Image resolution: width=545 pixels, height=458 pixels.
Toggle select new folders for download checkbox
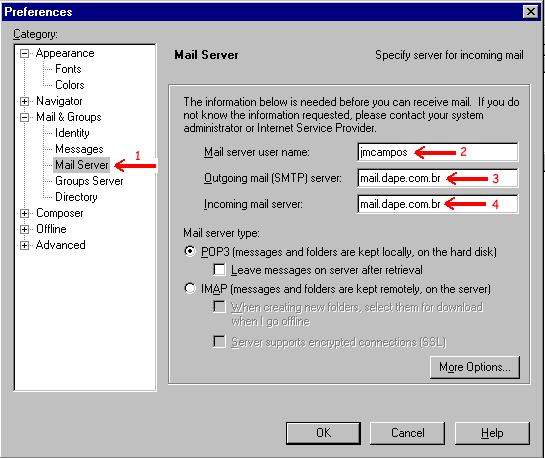tap(219, 307)
